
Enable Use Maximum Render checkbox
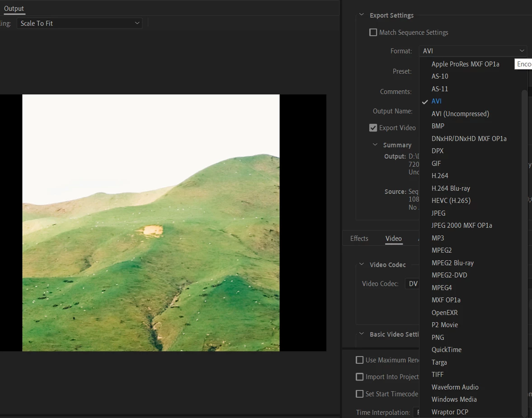click(x=359, y=360)
